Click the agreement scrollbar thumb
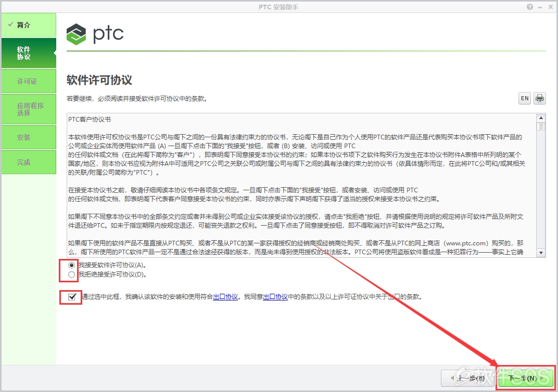558x392 pixels. click(541, 126)
